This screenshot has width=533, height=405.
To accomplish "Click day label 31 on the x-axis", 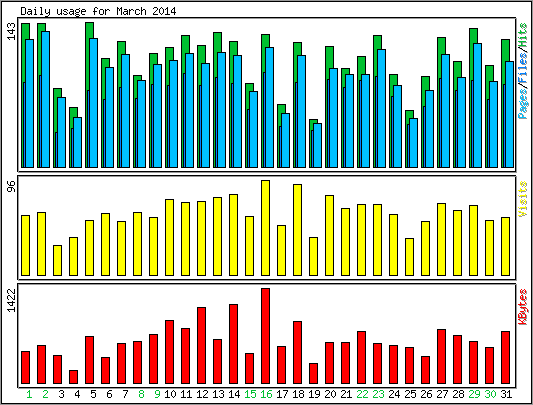I will click(506, 394).
